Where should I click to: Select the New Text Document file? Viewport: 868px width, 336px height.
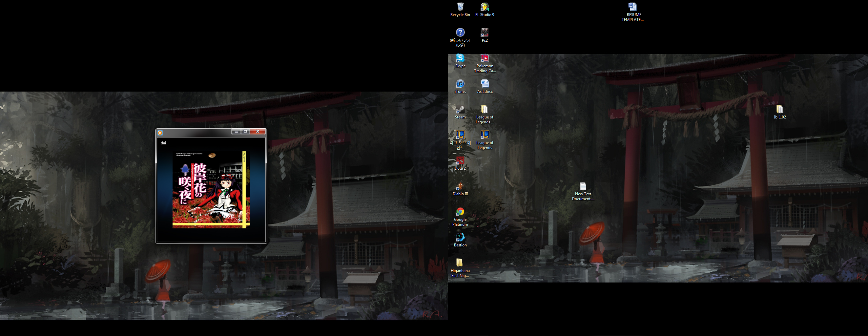click(583, 191)
